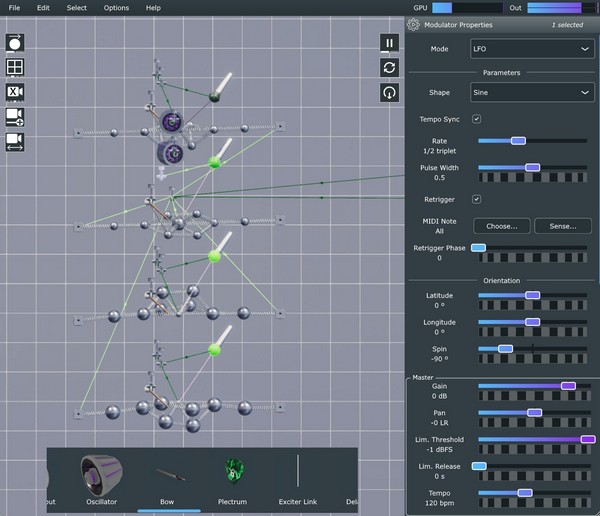The image size is (600, 516).
Task: Toggle the four-pane grid view icon
Action: pos(15,67)
